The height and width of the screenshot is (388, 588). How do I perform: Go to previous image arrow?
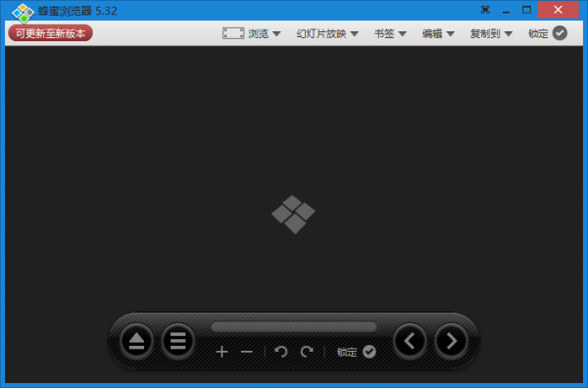[410, 341]
